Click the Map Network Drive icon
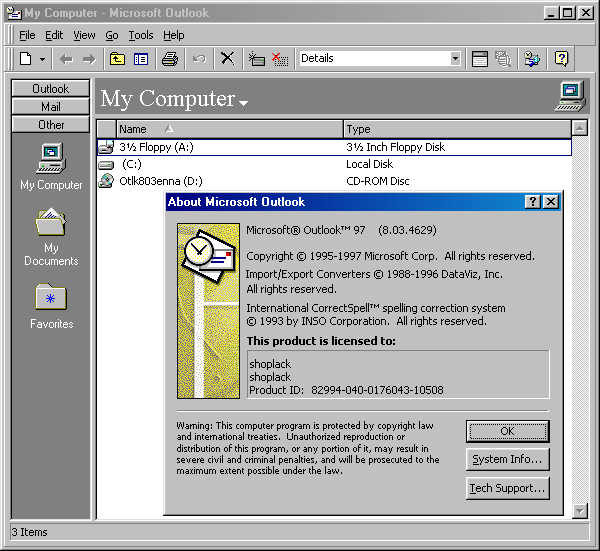This screenshot has width=600, height=551. click(x=256, y=59)
